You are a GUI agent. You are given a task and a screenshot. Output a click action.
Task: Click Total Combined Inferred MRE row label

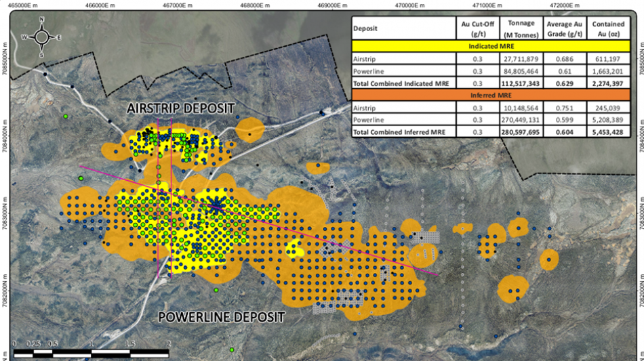point(399,132)
